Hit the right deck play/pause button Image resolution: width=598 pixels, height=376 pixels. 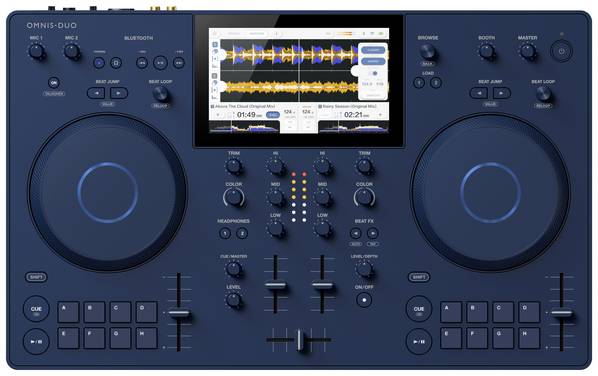(419, 342)
